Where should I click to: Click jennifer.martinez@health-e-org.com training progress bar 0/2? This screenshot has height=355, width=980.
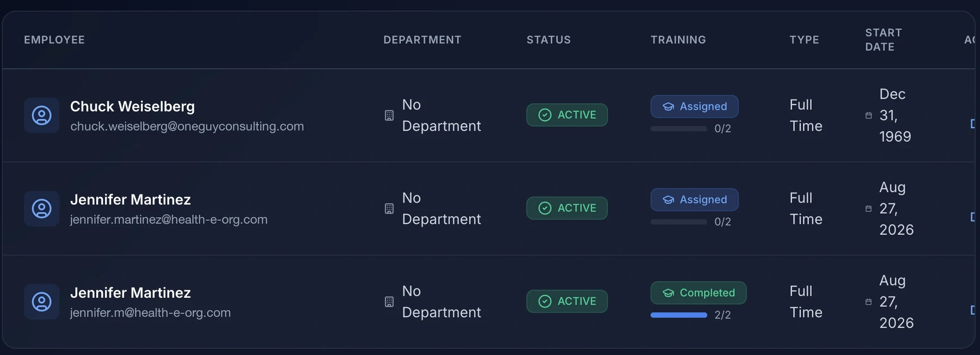pyautogui.click(x=679, y=222)
